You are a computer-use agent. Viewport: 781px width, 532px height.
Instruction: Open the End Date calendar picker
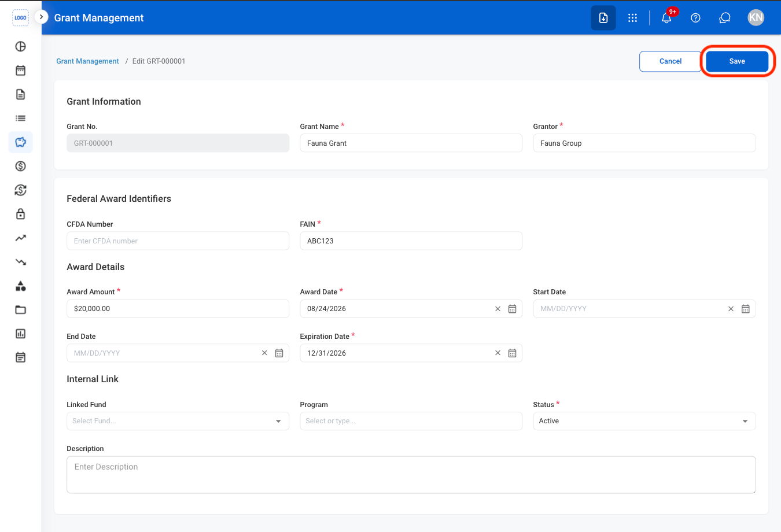point(279,353)
